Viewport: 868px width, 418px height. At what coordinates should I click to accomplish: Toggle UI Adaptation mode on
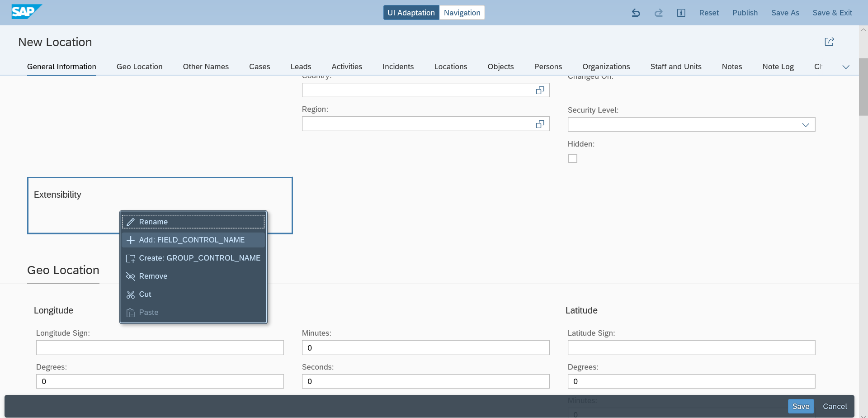pyautogui.click(x=411, y=12)
